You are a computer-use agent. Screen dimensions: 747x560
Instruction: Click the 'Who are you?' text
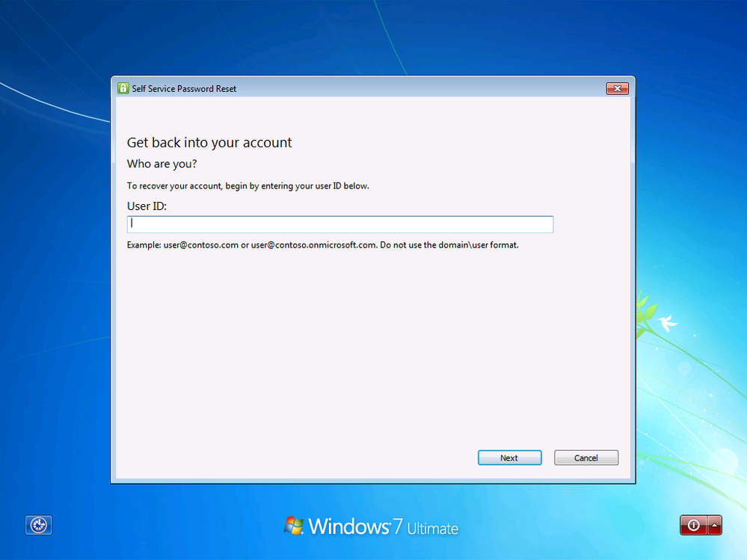pos(162,164)
